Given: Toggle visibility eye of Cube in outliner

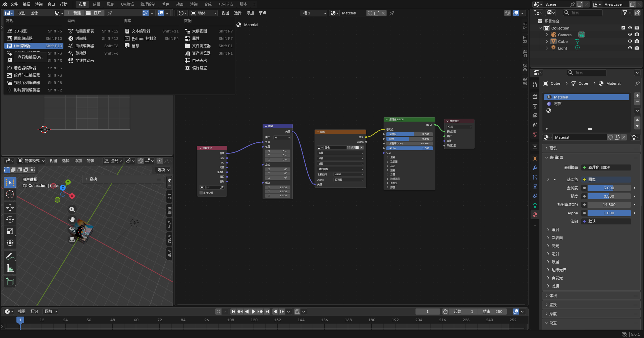Looking at the screenshot, I should tap(630, 41).
